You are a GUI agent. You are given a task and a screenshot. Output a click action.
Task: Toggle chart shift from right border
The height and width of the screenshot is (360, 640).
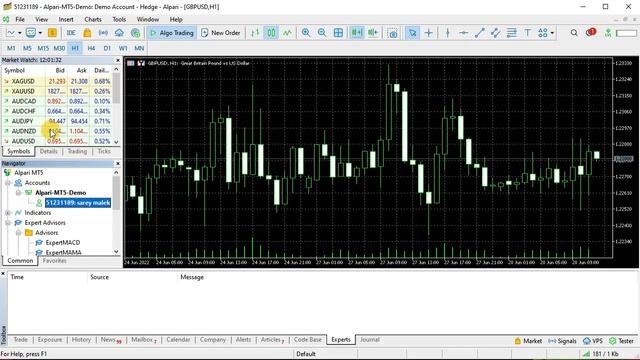point(373,33)
